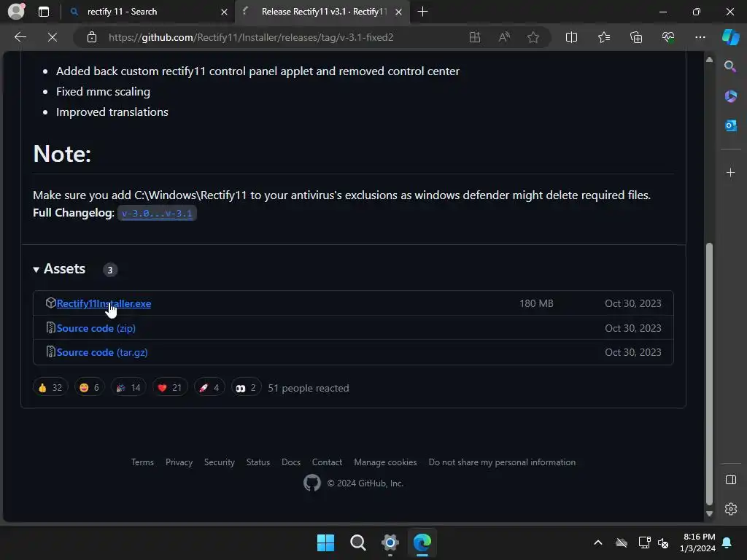Toggle heart reaction with 21

169,388
